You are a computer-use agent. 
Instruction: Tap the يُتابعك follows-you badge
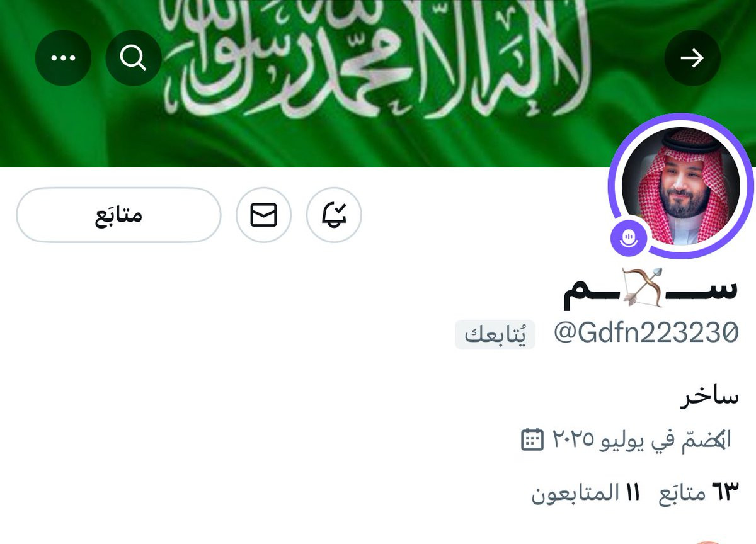[495, 334]
